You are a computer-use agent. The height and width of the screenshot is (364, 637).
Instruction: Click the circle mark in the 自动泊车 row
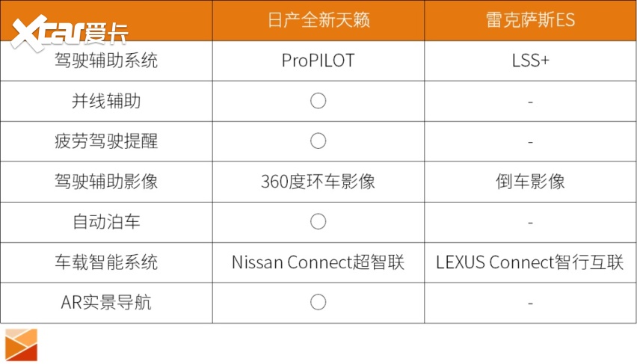point(318,222)
